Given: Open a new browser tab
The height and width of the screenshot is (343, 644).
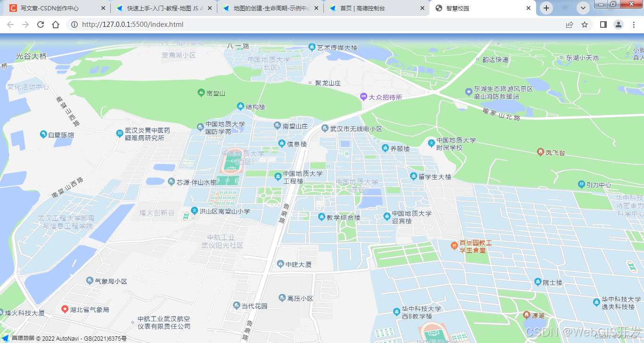Looking at the screenshot, I should 546,8.
